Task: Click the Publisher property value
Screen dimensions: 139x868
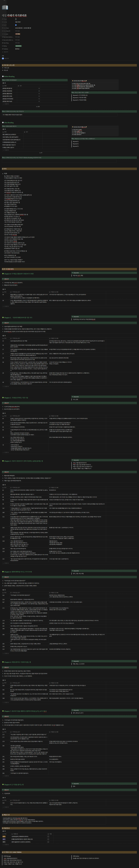Action: pyautogui.click(x=18, y=49)
